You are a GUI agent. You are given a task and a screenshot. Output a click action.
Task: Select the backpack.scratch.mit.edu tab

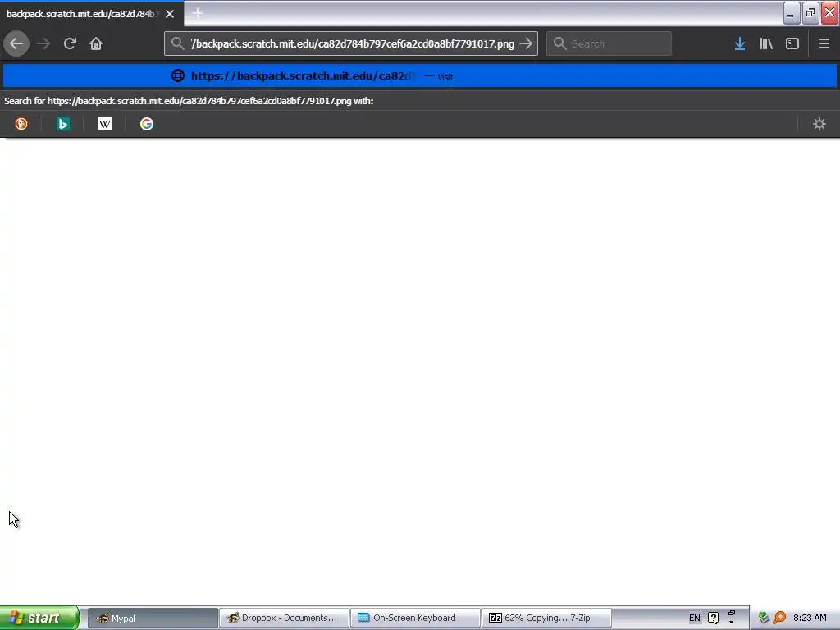(x=92, y=13)
